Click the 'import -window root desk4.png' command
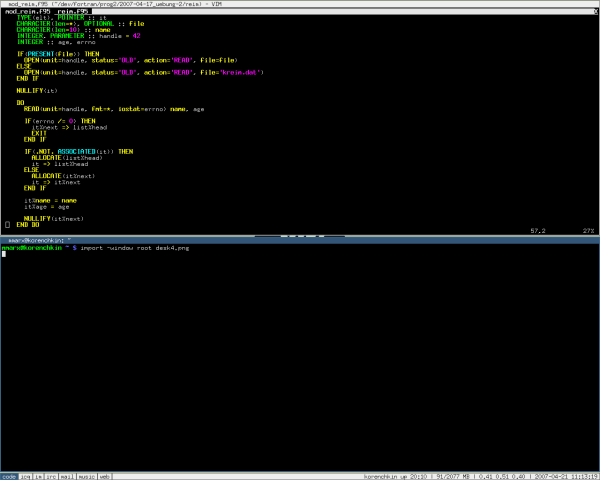This screenshot has width=600, height=480. tap(135, 248)
